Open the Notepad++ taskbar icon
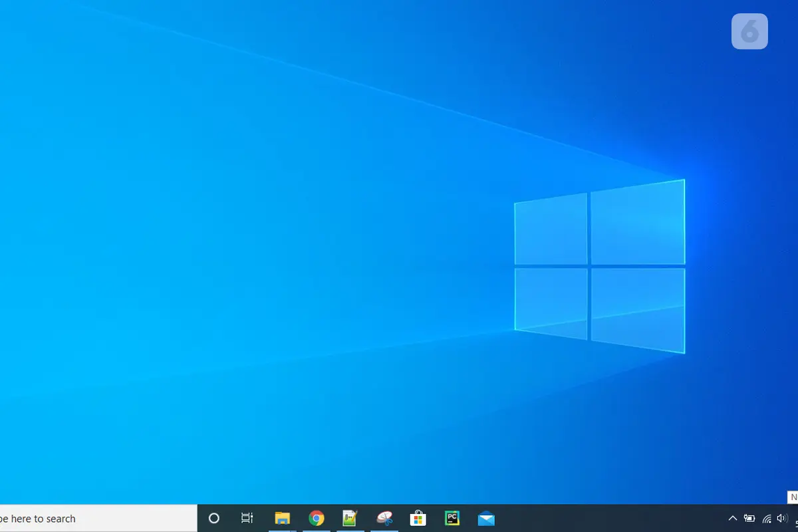 pyautogui.click(x=350, y=519)
